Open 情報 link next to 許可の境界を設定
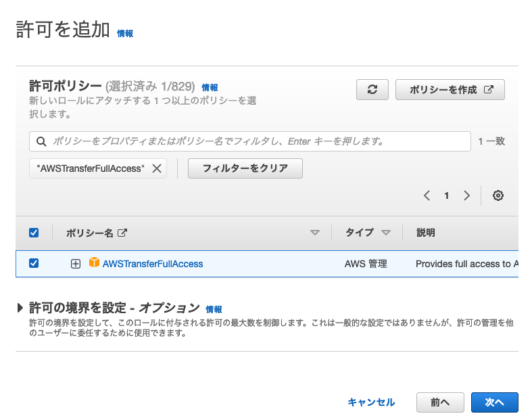This screenshot has height=418, width=532. [x=214, y=309]
